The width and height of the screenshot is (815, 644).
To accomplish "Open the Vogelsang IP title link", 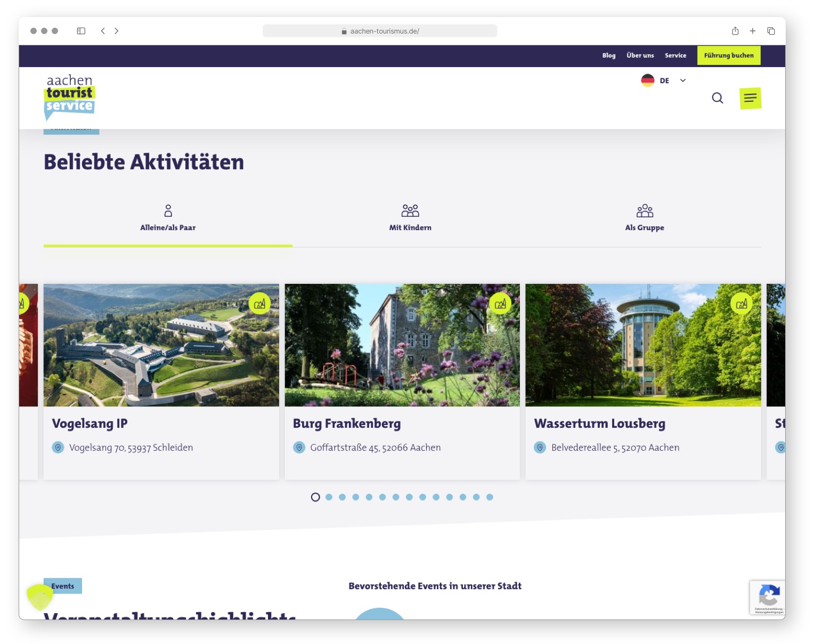I will pos(89,423).
